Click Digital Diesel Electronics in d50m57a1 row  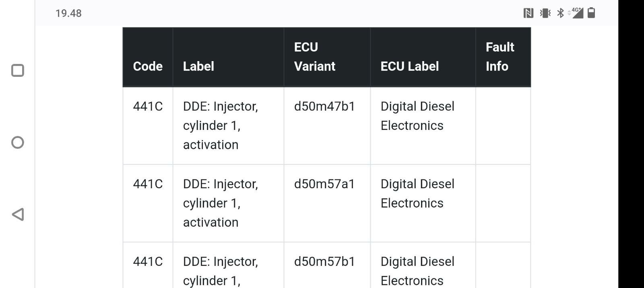[417, 193]
